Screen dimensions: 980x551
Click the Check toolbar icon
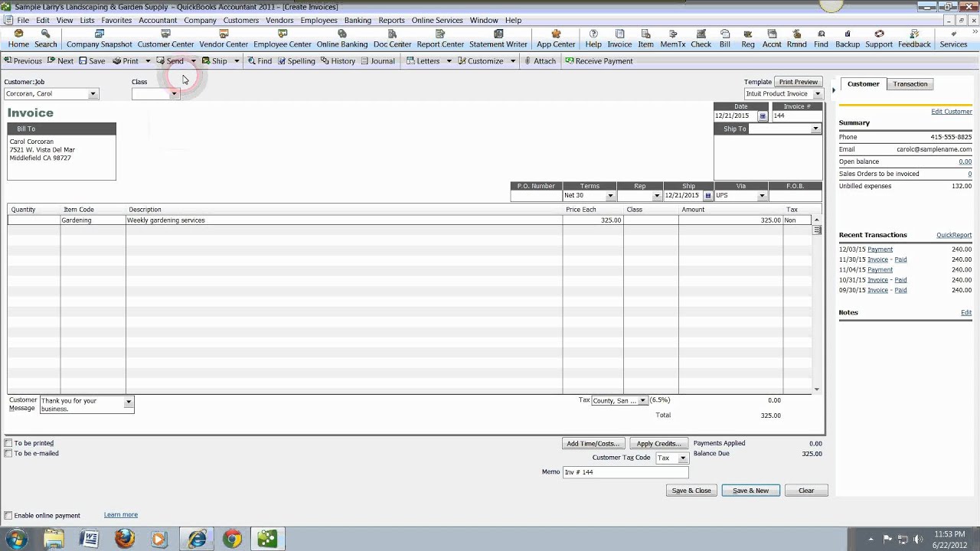coord(701,39)
